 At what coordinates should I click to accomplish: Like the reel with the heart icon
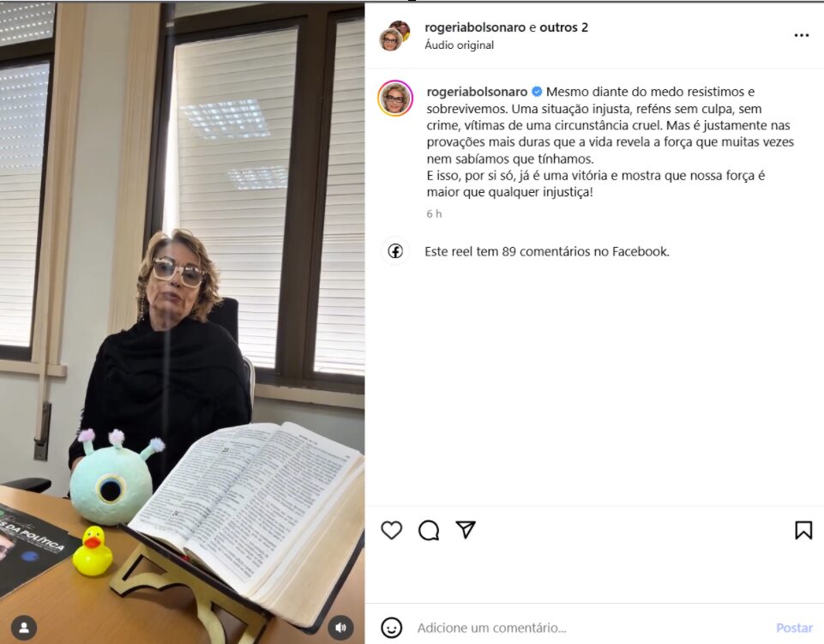coord(392,530)
